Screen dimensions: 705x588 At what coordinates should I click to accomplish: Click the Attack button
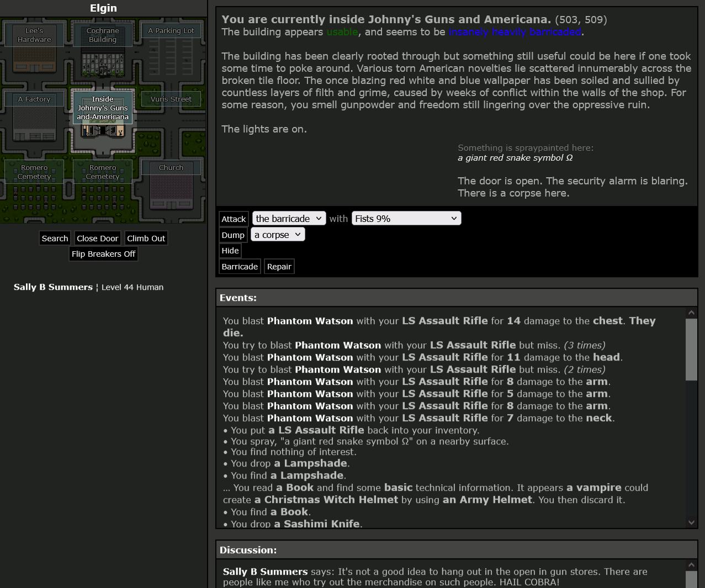[x=234, y=219]
